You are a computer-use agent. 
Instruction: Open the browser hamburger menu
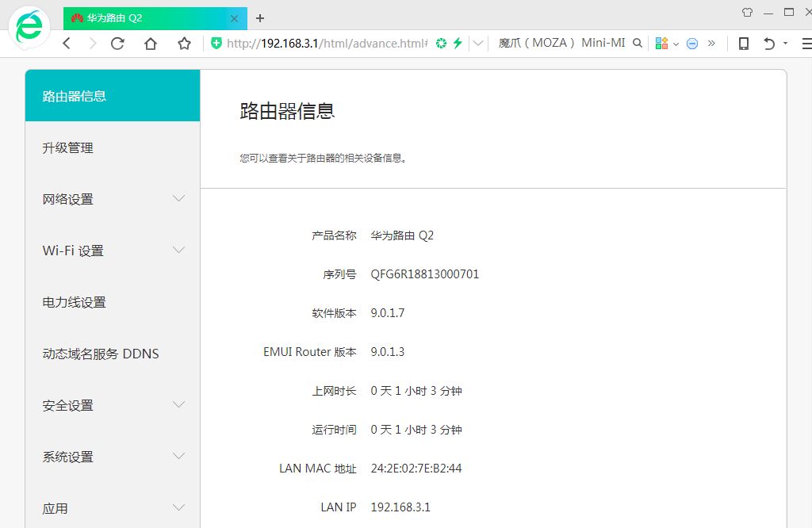806,44
